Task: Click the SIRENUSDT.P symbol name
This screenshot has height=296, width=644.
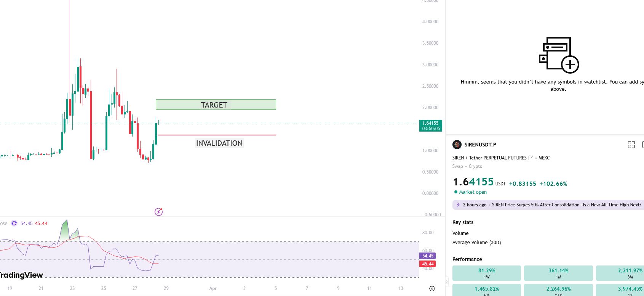Action: coord(480,145)
